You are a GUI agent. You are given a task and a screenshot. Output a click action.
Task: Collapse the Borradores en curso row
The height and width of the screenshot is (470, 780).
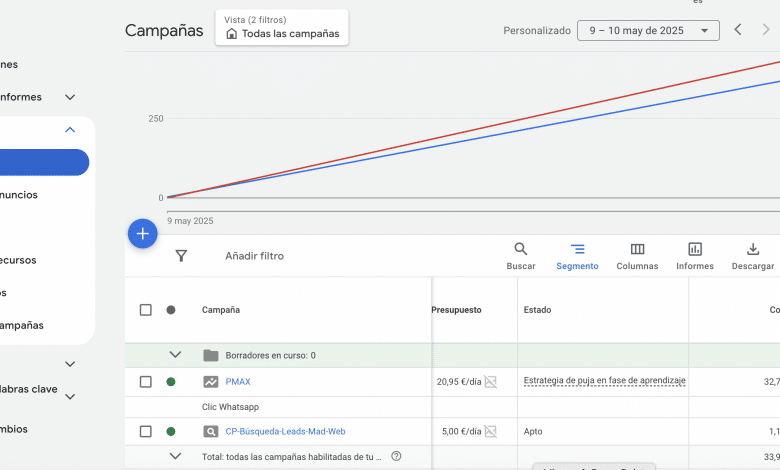click(x=176, y=355)
